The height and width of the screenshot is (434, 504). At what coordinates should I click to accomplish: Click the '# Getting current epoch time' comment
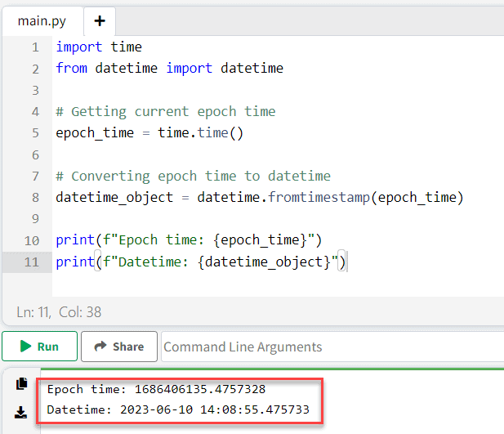tap(166, 112)
